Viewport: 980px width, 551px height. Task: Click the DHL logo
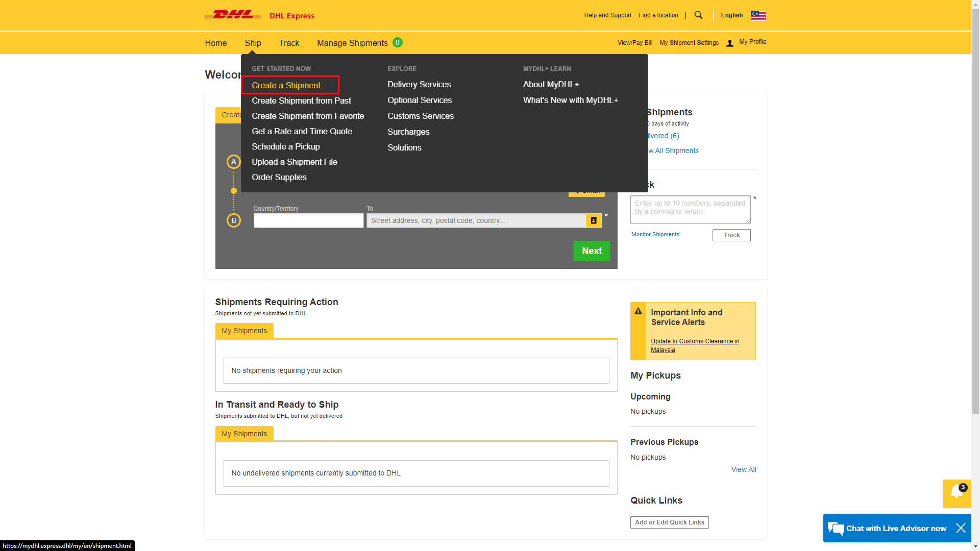(x=233, y=15)
